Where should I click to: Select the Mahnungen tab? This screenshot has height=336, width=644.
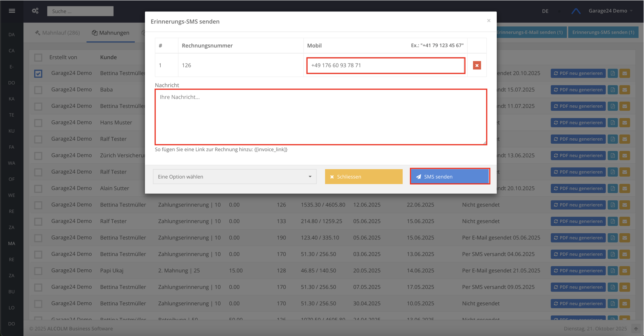click(x=110, y=33)
